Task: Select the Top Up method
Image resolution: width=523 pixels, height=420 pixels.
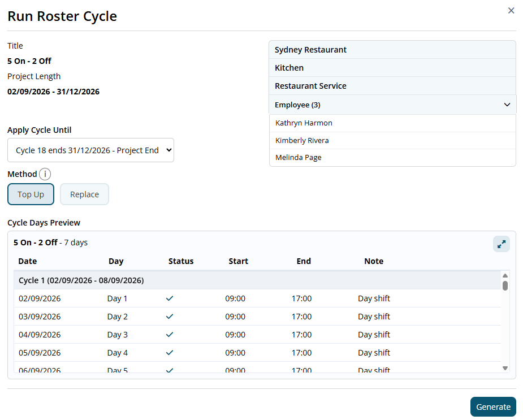Action: tap(31, 194)
